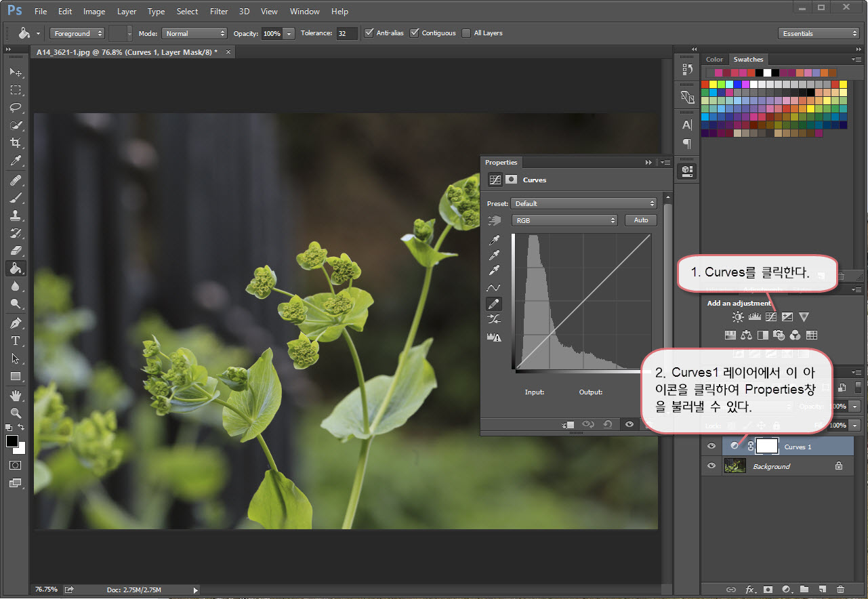Open the Properties panel flyout menu

tap(666, 163)
